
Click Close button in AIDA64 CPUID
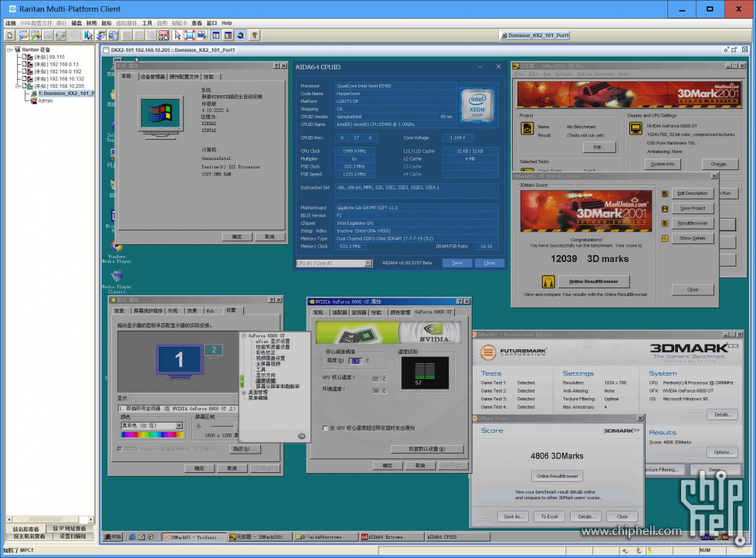[x=489, y=263]
